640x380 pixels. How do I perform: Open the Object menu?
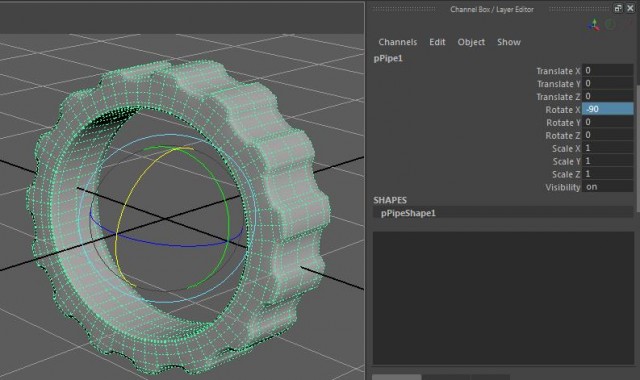click(471, 42)
